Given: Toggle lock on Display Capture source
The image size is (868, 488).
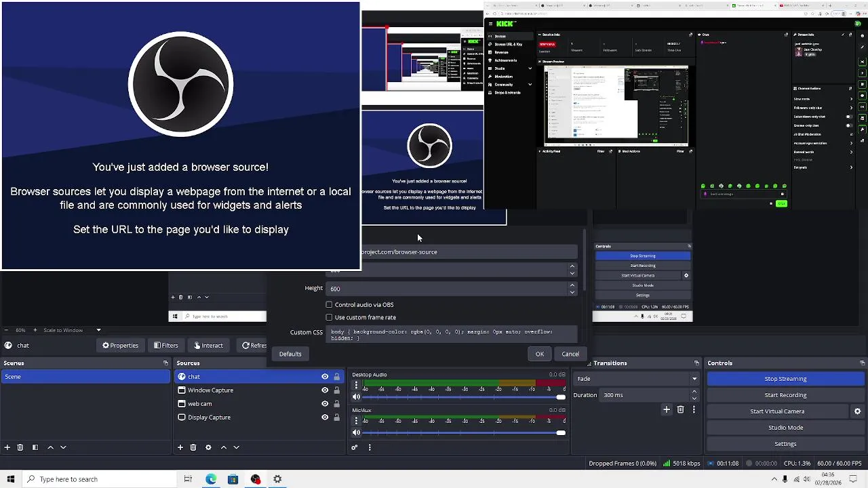Looking at the screenshot, I should tap(336, 418).
